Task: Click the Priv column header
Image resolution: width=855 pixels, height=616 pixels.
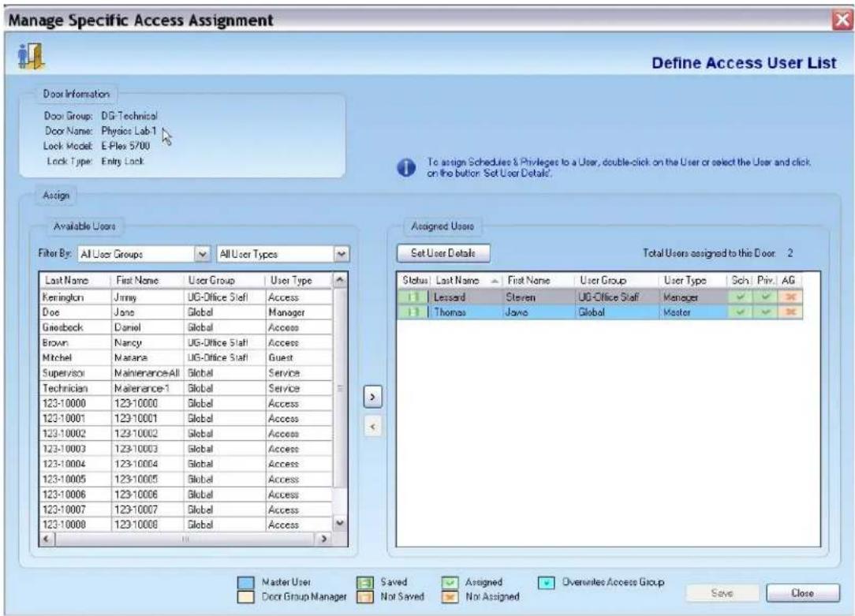Action: tap(766, 280)
